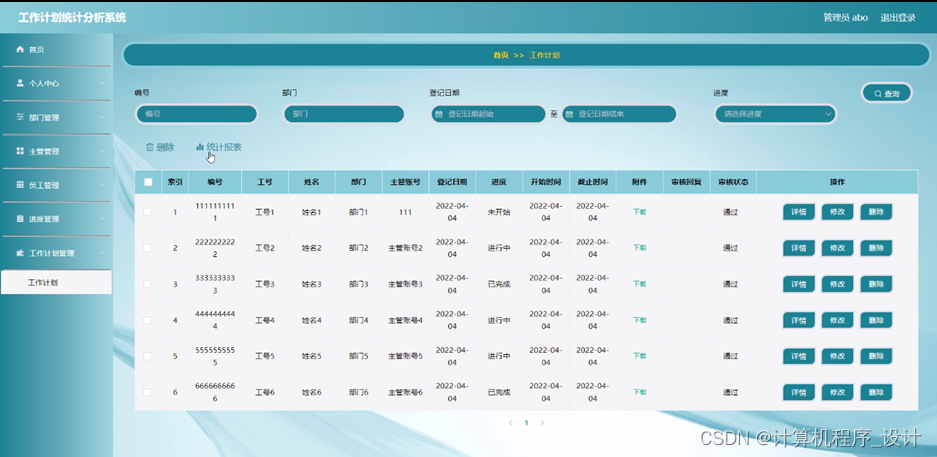Check the box for row 3
Viewport: 937px width, 457px height.
click(148, 284)
